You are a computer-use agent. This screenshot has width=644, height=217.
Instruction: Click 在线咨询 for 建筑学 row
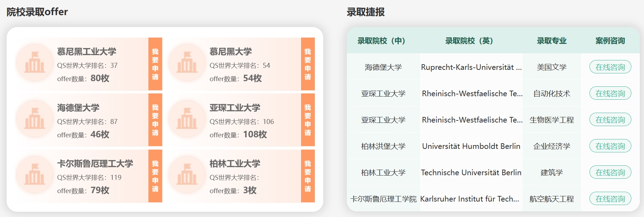pos(610,172)
